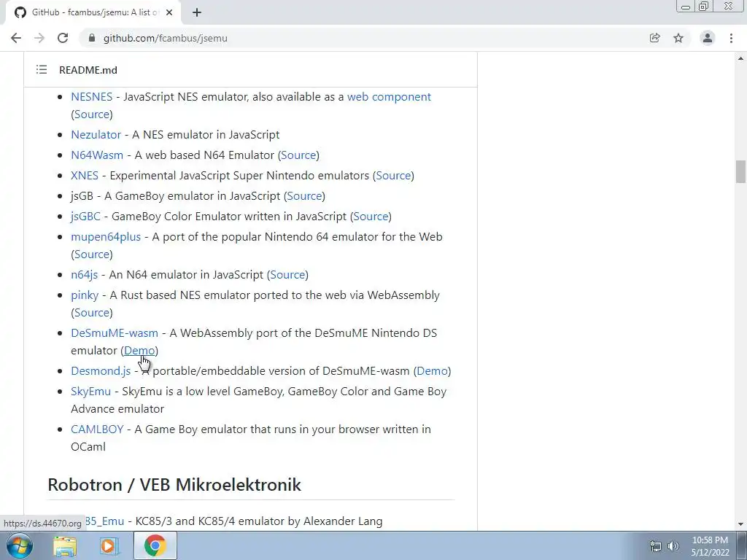Screen dimensions: 747x560
Task: Click the scrollbar up arrow
Action: 740,58
